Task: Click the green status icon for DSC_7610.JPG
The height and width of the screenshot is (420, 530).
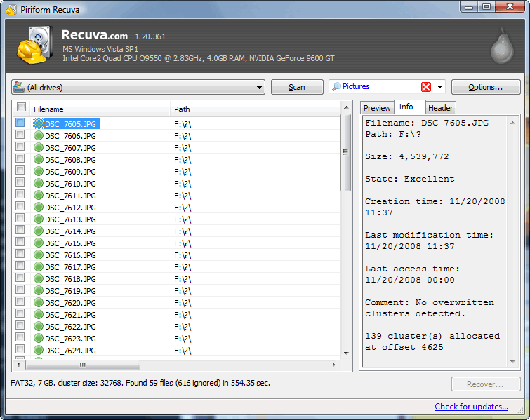Action: [39, 183]
